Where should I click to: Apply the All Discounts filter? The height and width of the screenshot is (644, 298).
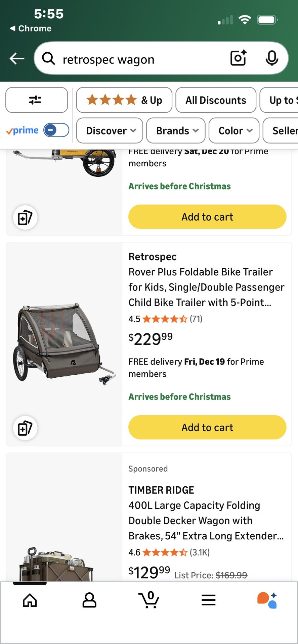coord(215,100)
